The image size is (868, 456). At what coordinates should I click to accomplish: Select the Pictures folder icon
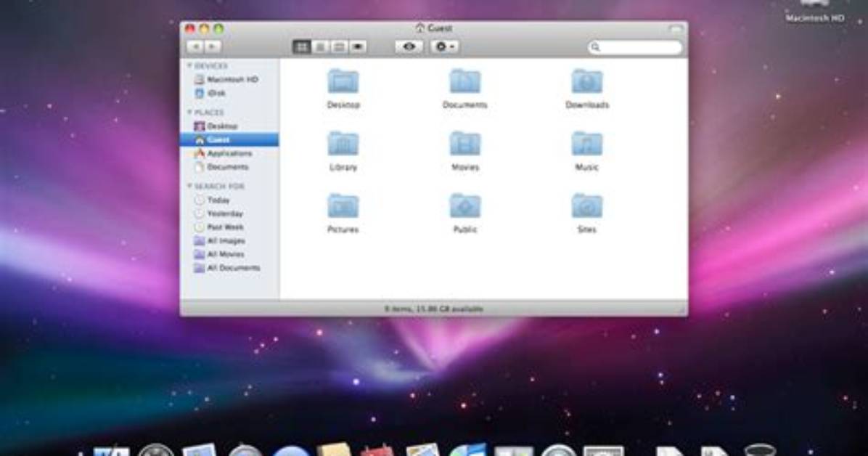click(x=343, y=206)
